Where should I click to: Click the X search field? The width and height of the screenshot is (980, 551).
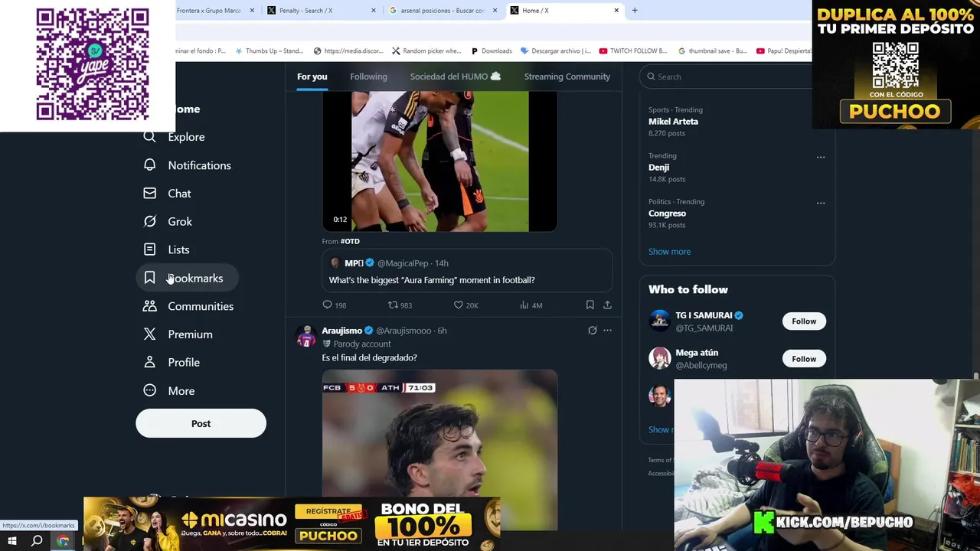[727, 77]
